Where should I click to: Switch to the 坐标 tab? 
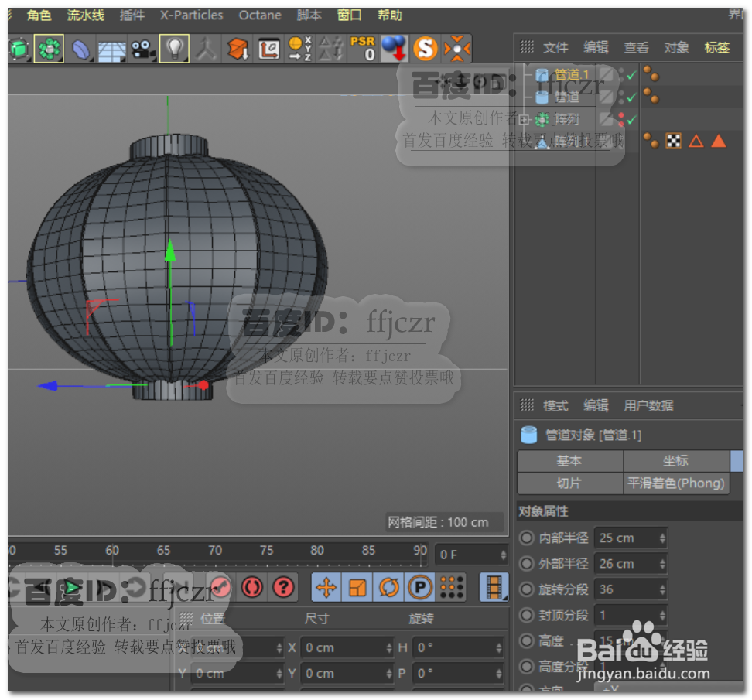click(x=675, y=461)
